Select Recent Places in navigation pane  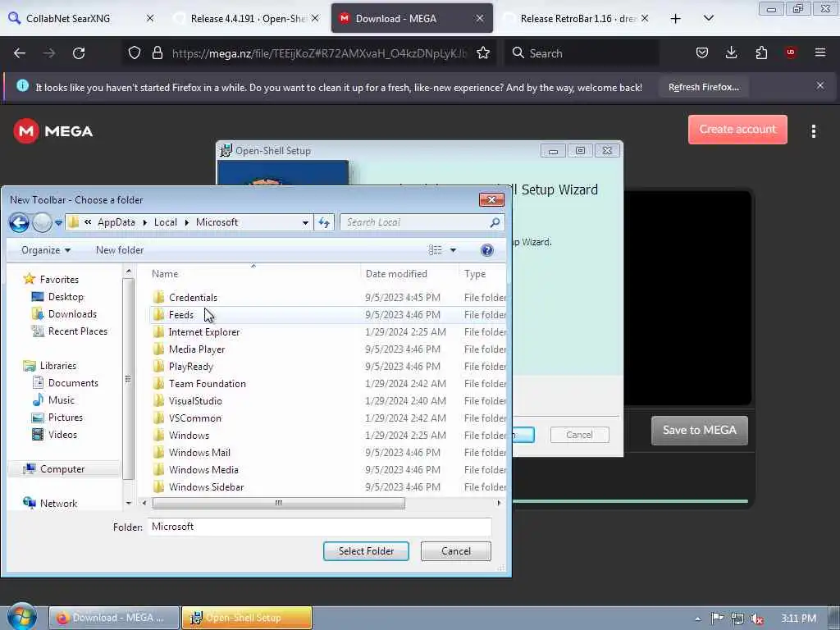pyautogui.click(x=78, y=331)
